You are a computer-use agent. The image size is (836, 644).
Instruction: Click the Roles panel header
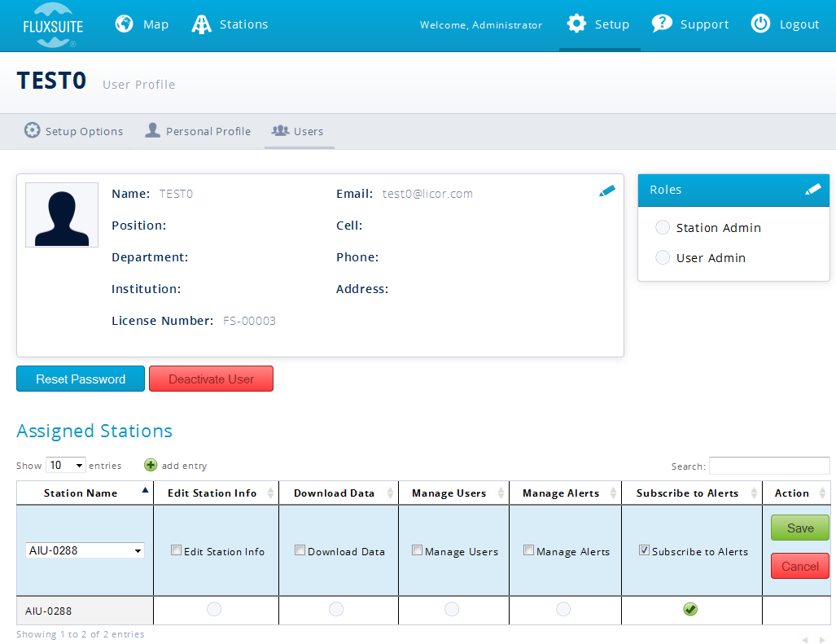coord(733,190)
